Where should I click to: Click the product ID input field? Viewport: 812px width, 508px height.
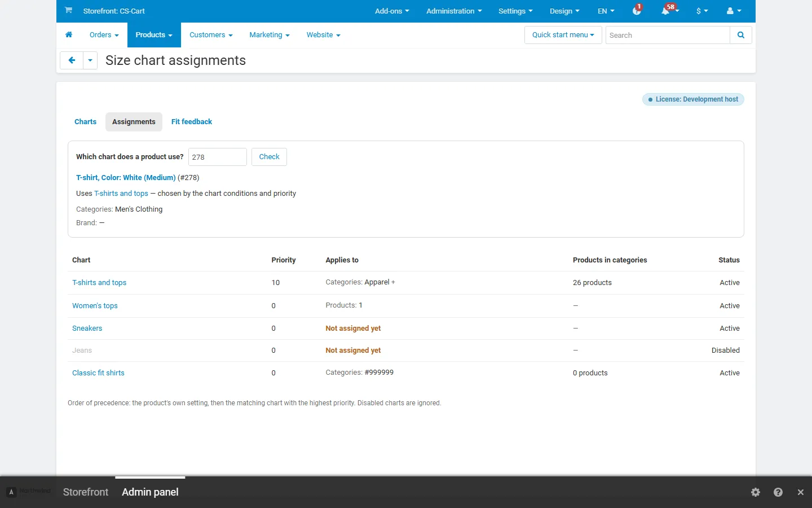[218, 157]
